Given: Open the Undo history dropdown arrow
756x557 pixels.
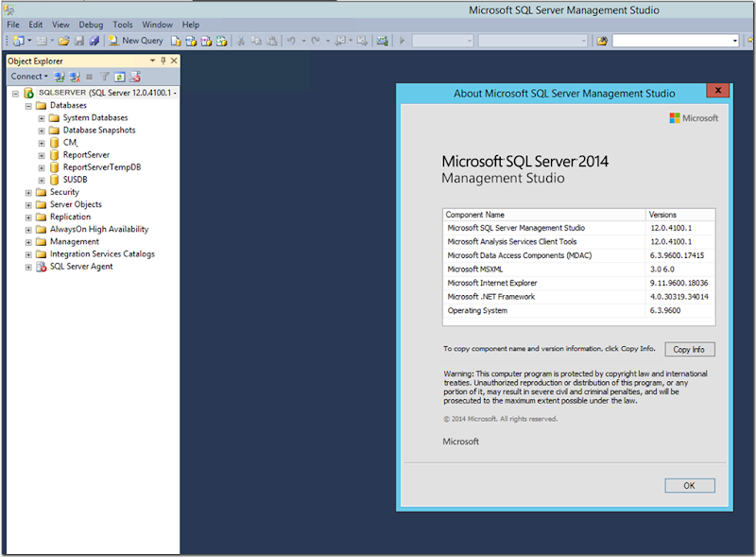Looking at the screenshot, I should (x=303, y=41).
